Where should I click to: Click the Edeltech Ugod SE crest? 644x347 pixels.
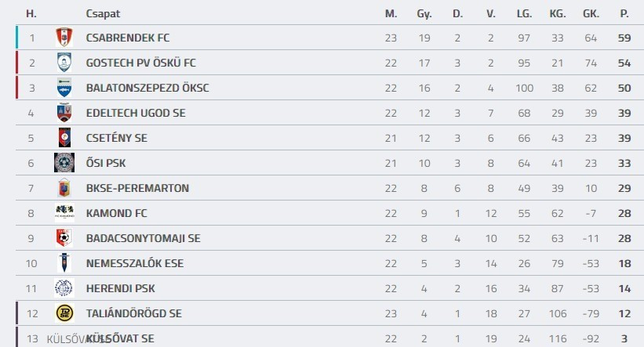64,113
